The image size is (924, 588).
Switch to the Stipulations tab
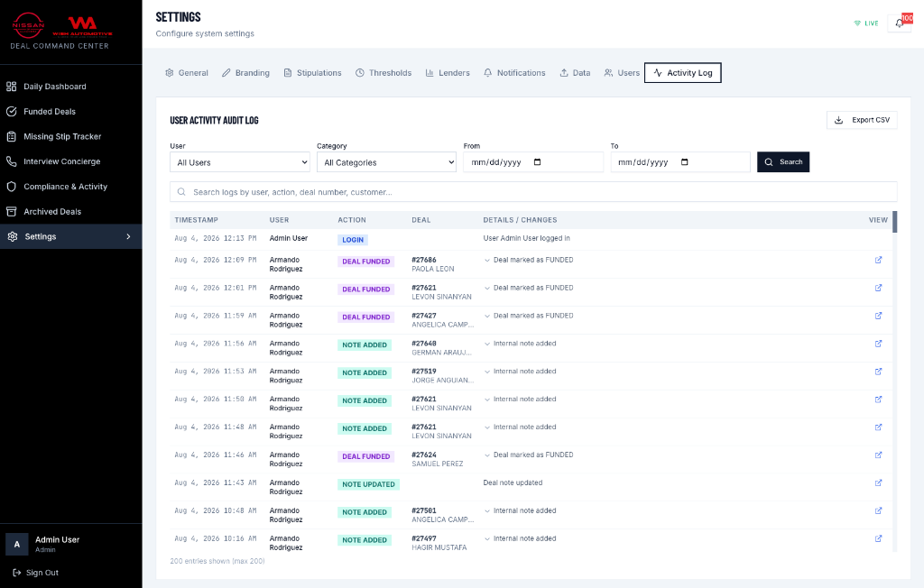tap(312, 73)
